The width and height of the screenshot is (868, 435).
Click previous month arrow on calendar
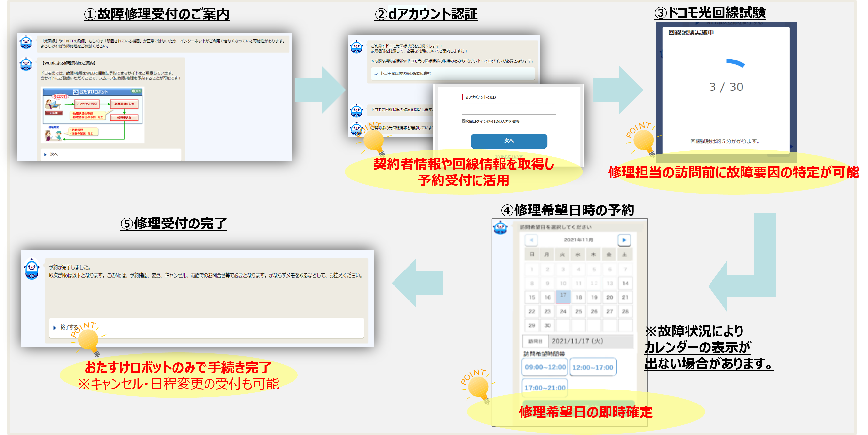(531, 240)
